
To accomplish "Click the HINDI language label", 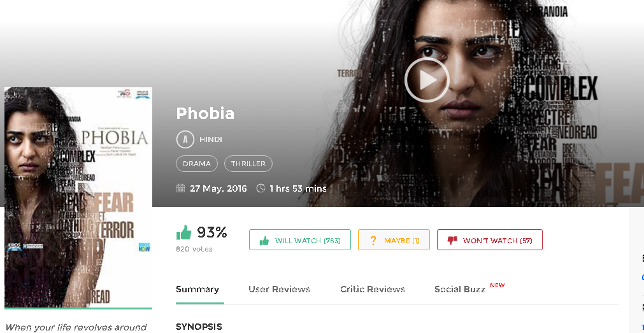I will (x=211, y=139).
